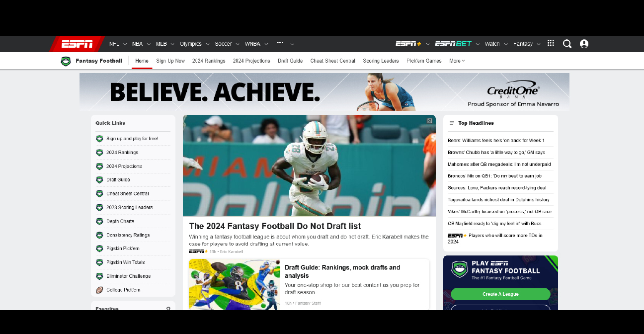Click the shield icon beside Quick Links 'Draft Guide'
This screenshot has width=644, height=334.
pyautogui.click(x=99, y=180)
